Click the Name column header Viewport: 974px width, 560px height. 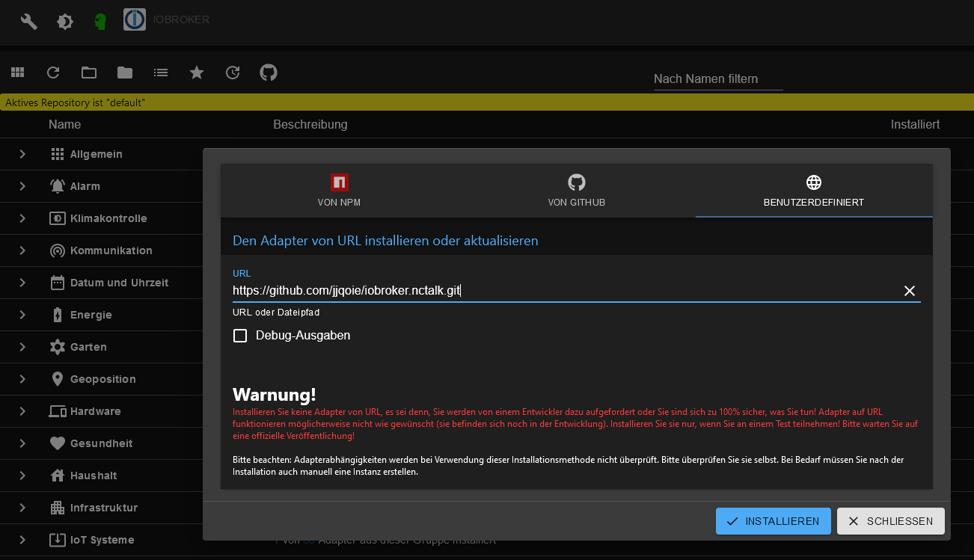pyautogui.click(x=65, y=124)
